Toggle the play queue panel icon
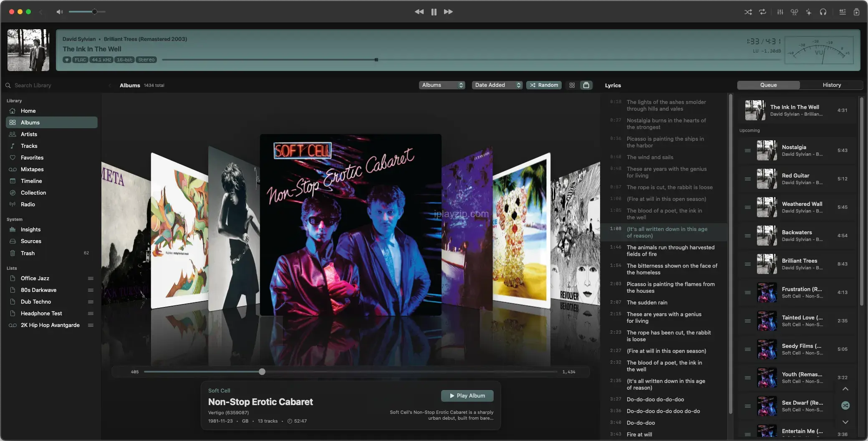Viewport: 868px width, 441px height. coord(857,12)
